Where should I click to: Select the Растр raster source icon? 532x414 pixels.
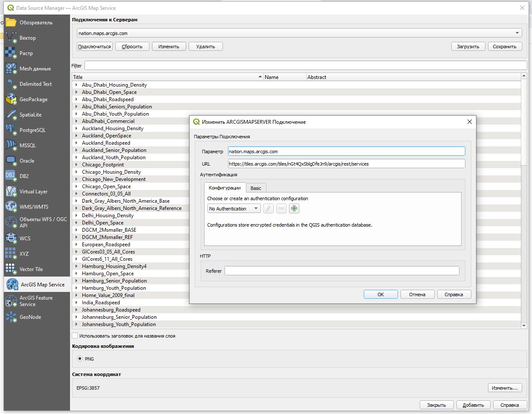(11, 53)
